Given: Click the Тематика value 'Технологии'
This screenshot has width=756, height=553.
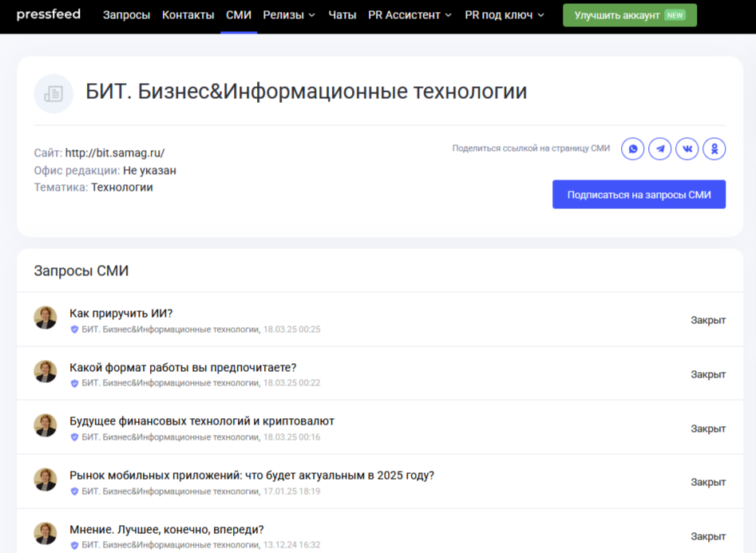Looking at the screenshot, I should (x=122, y=188).
